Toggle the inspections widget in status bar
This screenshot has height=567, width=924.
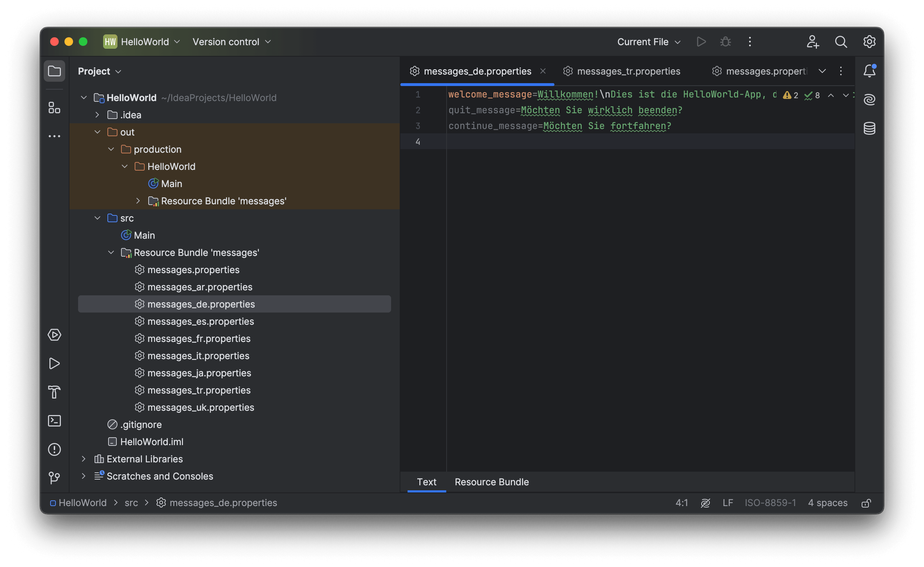(x=706, y=503)
